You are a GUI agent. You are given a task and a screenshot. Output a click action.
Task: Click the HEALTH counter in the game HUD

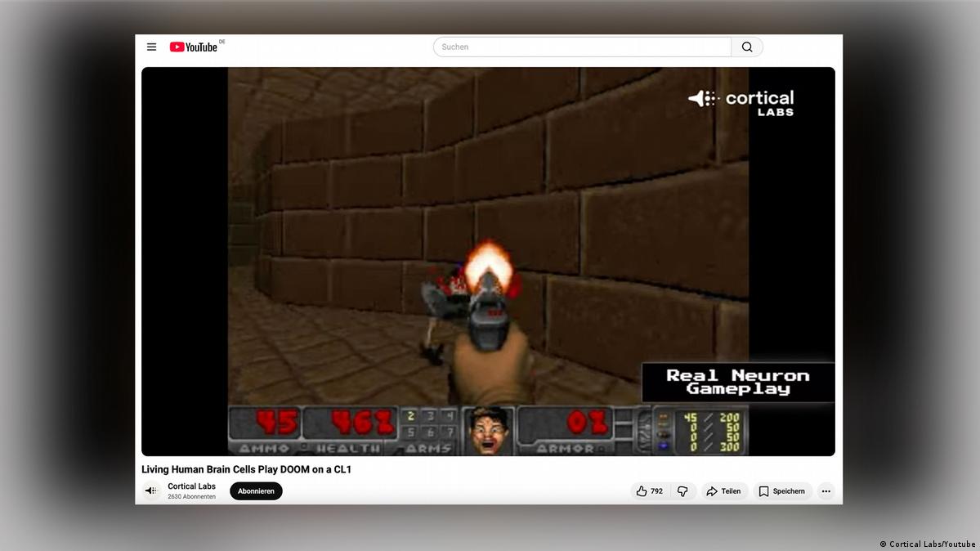point(350,430)
